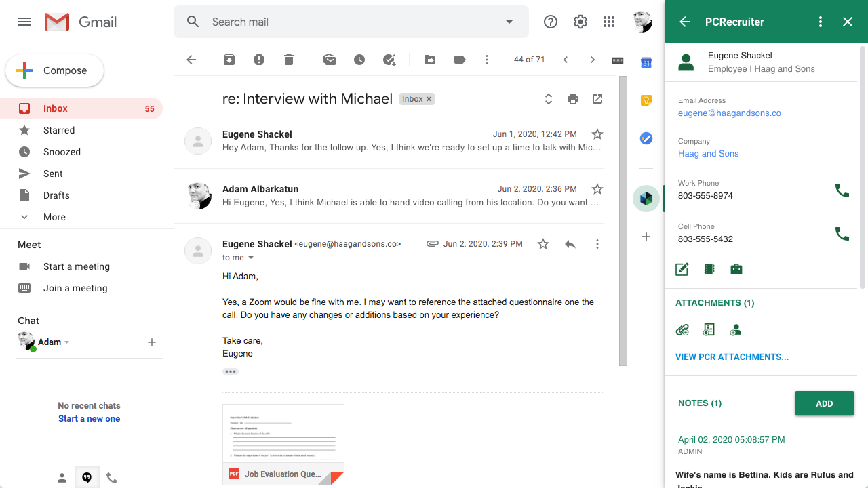The height and width of the screenshot is (488, 868).
Task: Open Eugene's rolodex contact details icon
Action: (709, 269)
